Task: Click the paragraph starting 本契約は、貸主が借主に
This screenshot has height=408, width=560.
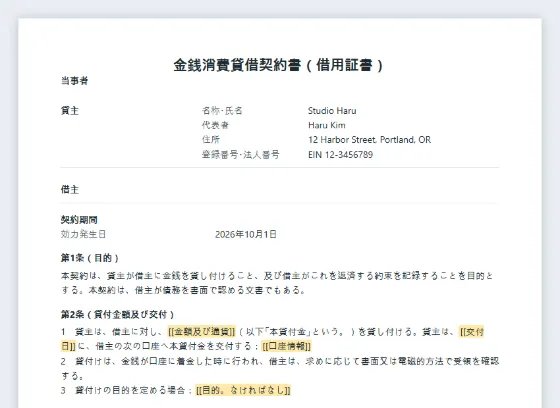Action: coord(277,283)
